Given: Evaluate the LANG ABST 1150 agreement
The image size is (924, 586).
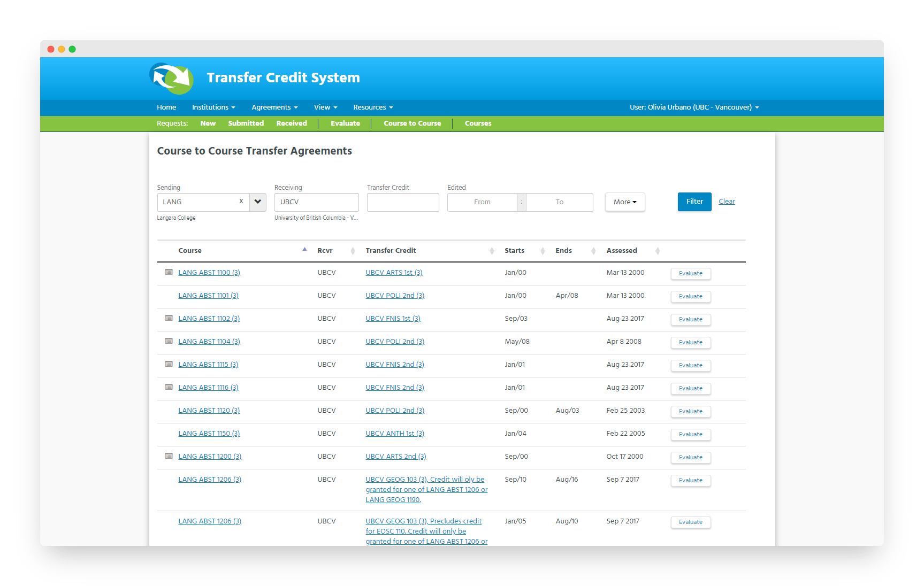Looking at the screenshot, I should 691,434.
